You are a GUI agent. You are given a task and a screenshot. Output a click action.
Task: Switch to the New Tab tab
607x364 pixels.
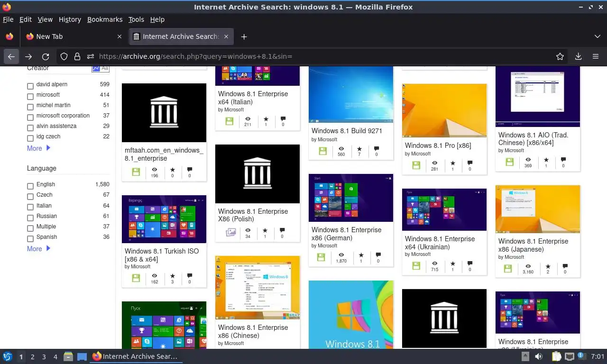click(74, 36)
